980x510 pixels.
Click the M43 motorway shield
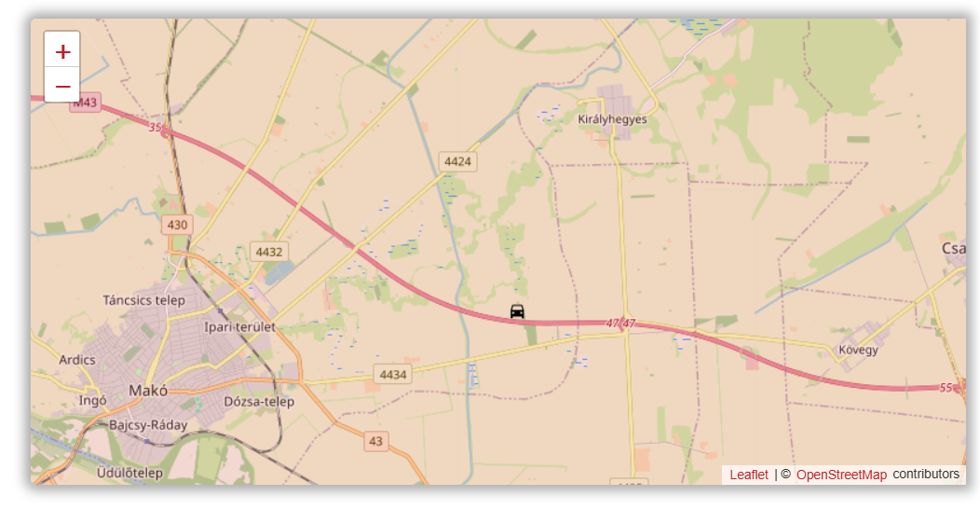tap(85, 103)
